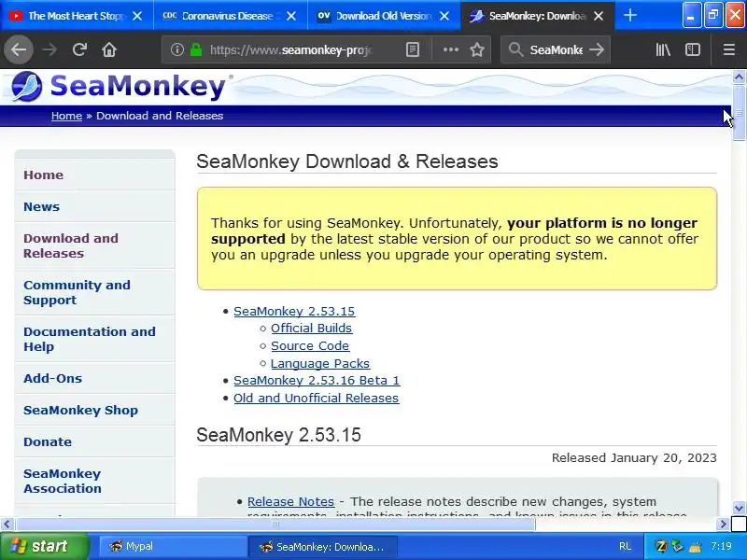Open the Release Notes link
The height and width of the screenshot is (560, 747).
click(290, 502)
